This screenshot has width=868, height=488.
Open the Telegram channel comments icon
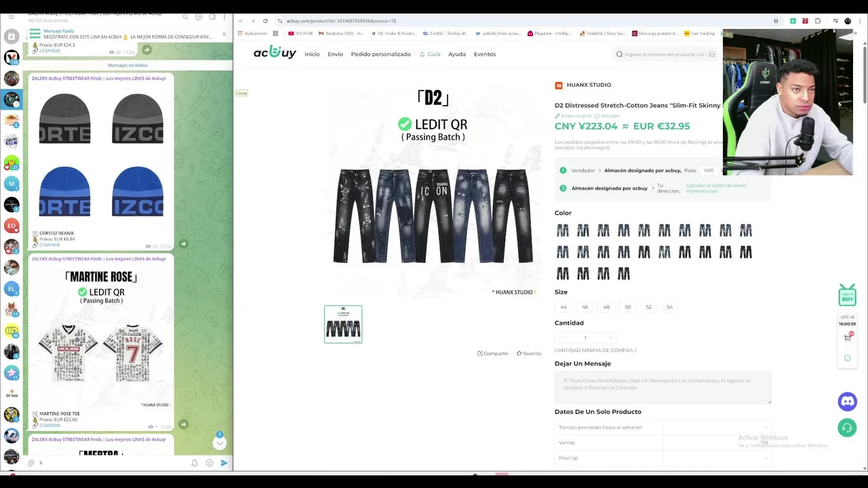[x=199, y=17]
